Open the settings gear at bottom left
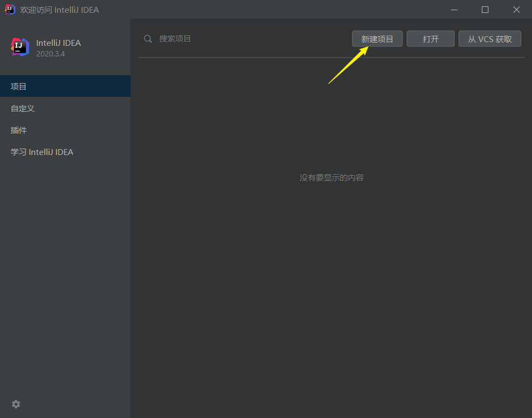The width and height of the screenshot is (532, 418). point(15,404)
